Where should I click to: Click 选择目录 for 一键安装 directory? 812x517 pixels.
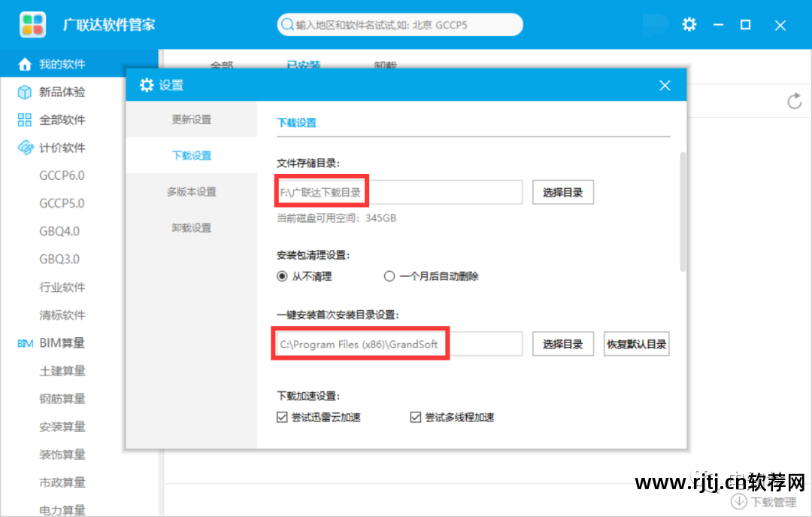(563, 344)
